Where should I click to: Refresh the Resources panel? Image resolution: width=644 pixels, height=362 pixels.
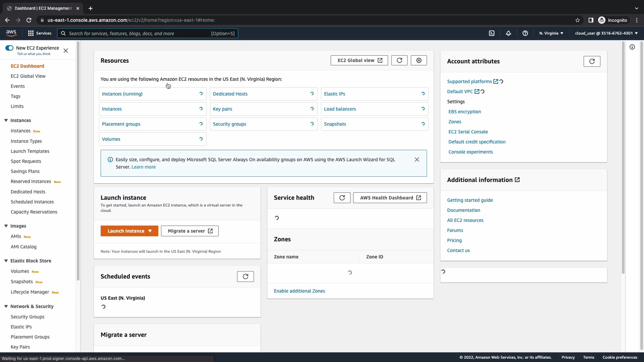tap(399, 60)
